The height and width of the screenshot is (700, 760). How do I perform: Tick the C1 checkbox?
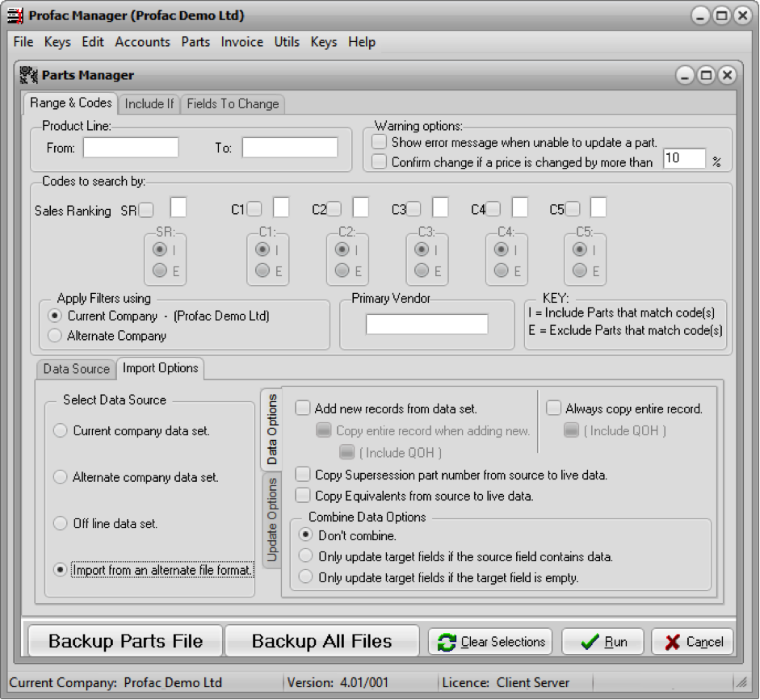[254, 209]
